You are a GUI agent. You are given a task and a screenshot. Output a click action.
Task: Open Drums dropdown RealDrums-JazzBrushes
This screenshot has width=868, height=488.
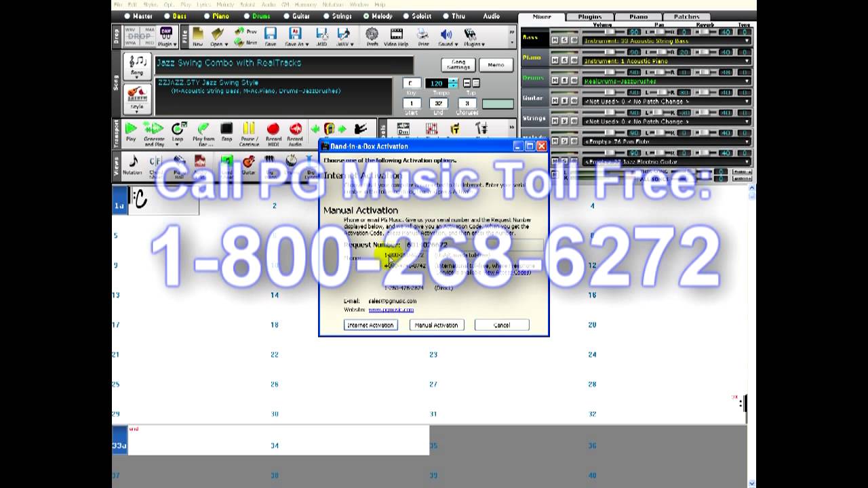[667, 81]
